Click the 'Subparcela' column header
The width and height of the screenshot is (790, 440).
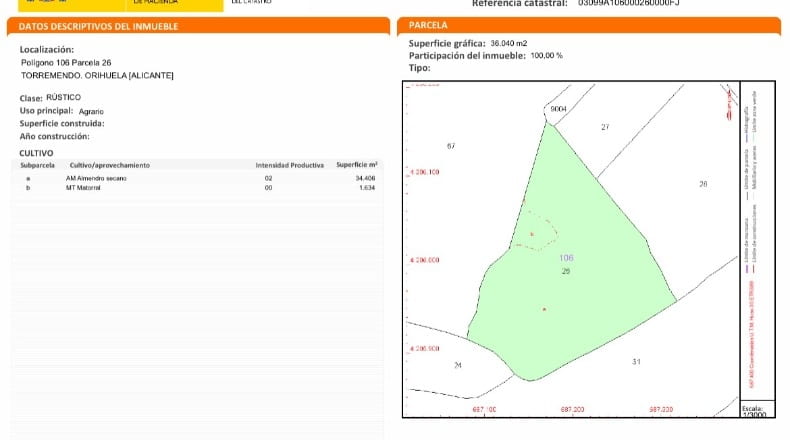37,165
